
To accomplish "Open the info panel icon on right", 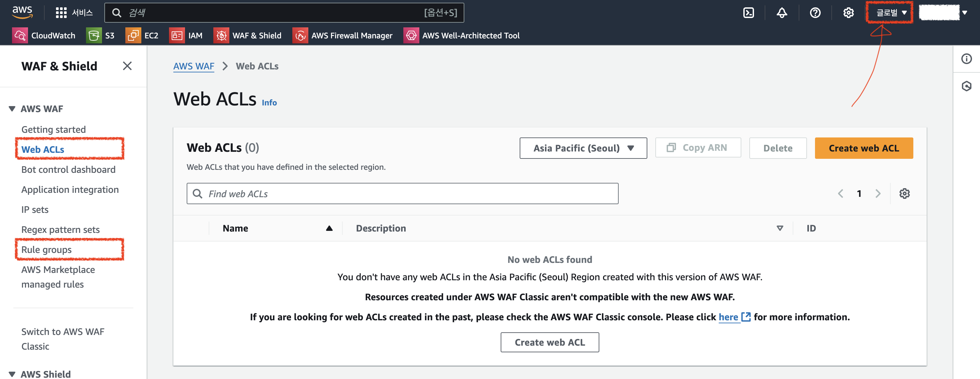I will [x=966, y=59].
